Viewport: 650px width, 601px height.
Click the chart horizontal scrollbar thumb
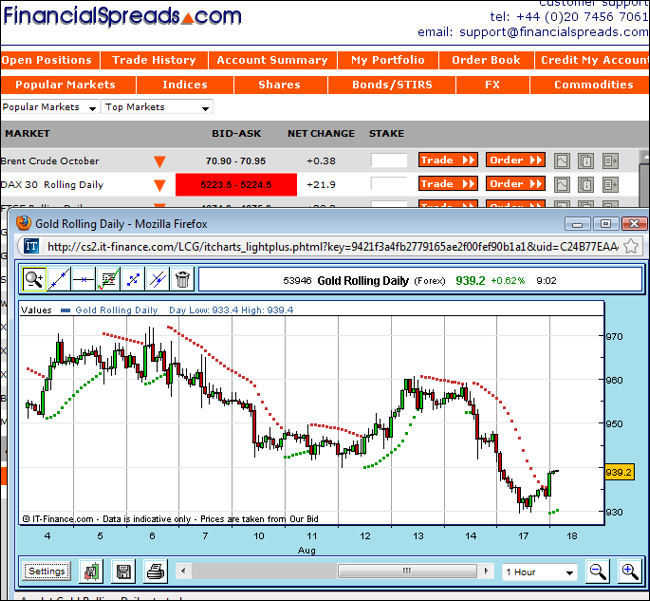click(407, 571)
